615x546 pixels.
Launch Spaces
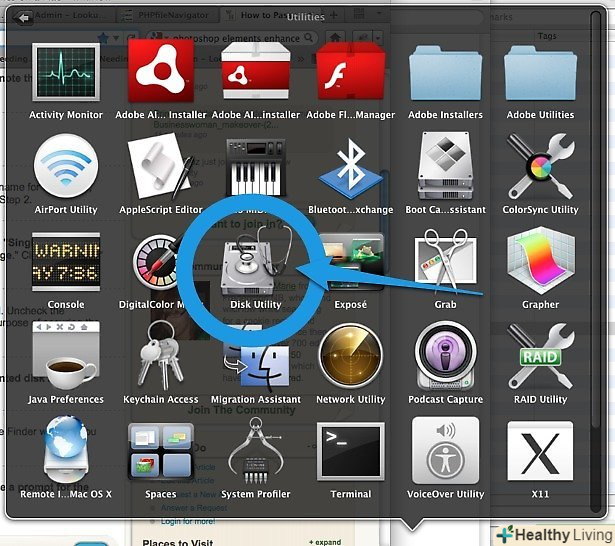(161, 452)
